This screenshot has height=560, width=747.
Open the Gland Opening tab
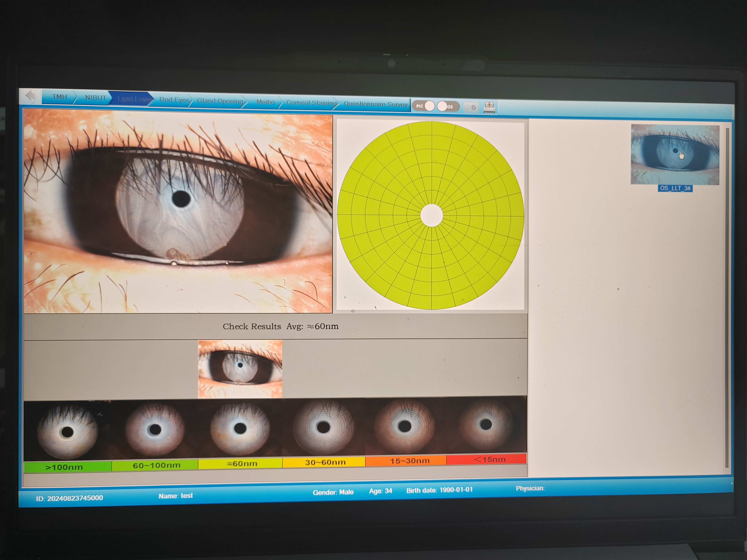click(x=220, y=101)
